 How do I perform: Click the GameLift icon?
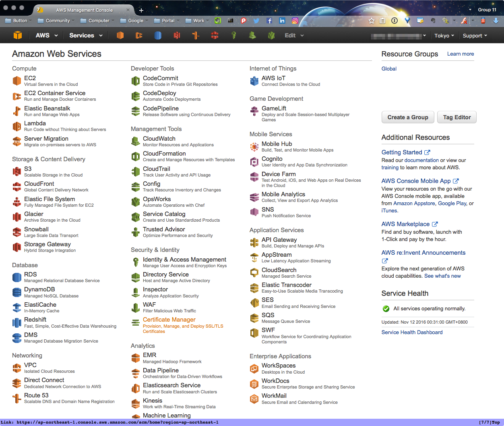[254, 111]
